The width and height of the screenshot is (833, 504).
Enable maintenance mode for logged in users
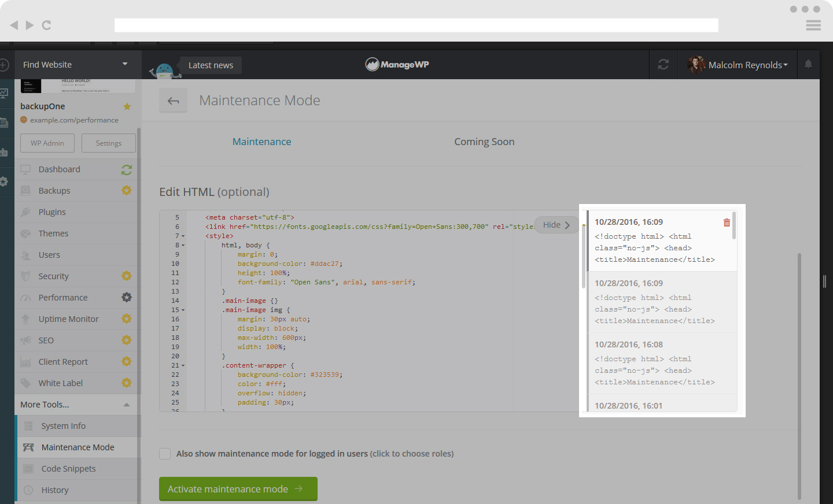165,454
